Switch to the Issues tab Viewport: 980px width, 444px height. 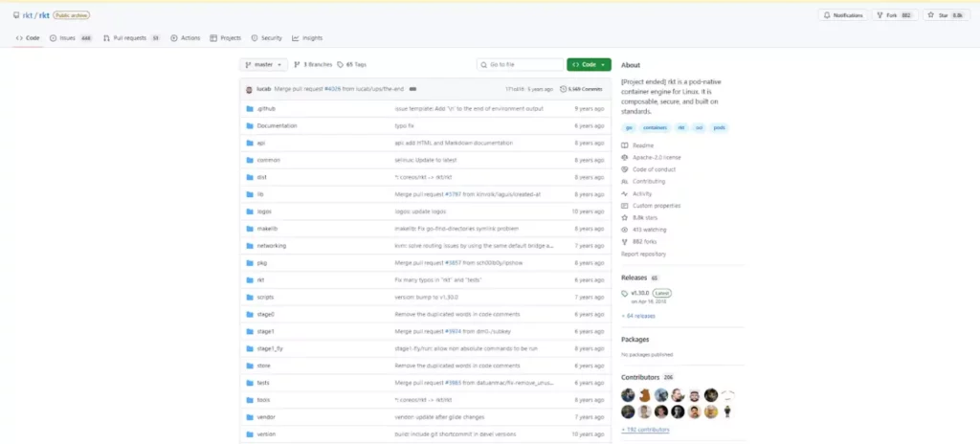pyautogui.click(x=71, y=38)
